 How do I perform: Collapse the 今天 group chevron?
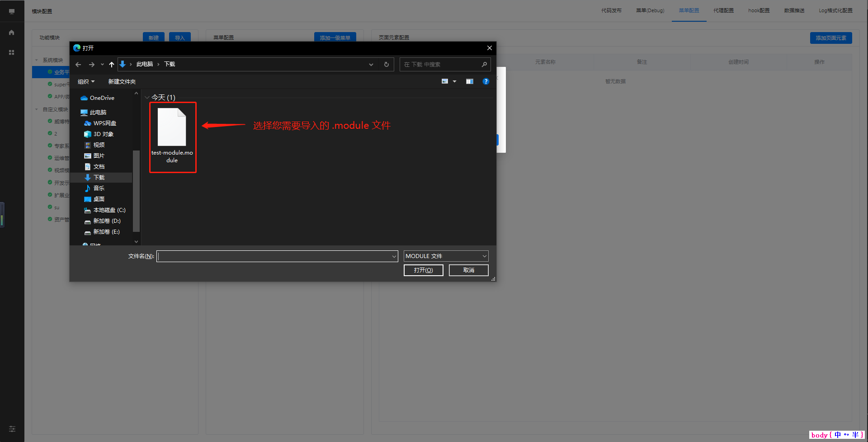[147, 98]
